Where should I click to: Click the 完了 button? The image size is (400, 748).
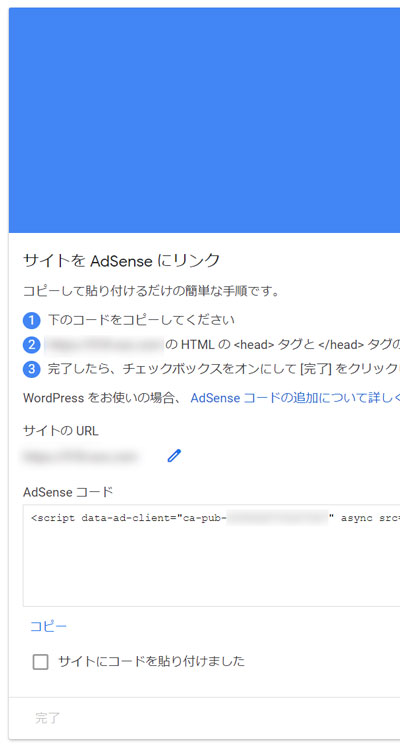click(x=47, y=718)
